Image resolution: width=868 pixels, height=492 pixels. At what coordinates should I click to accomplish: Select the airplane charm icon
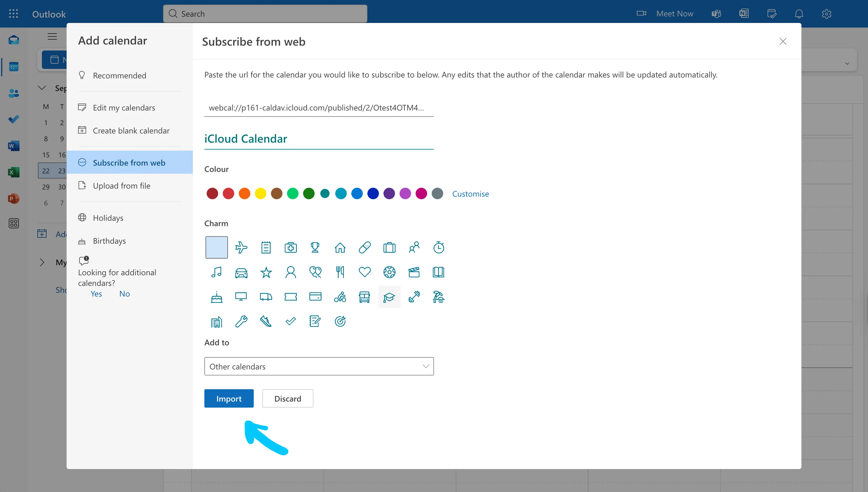coord(241,247)
